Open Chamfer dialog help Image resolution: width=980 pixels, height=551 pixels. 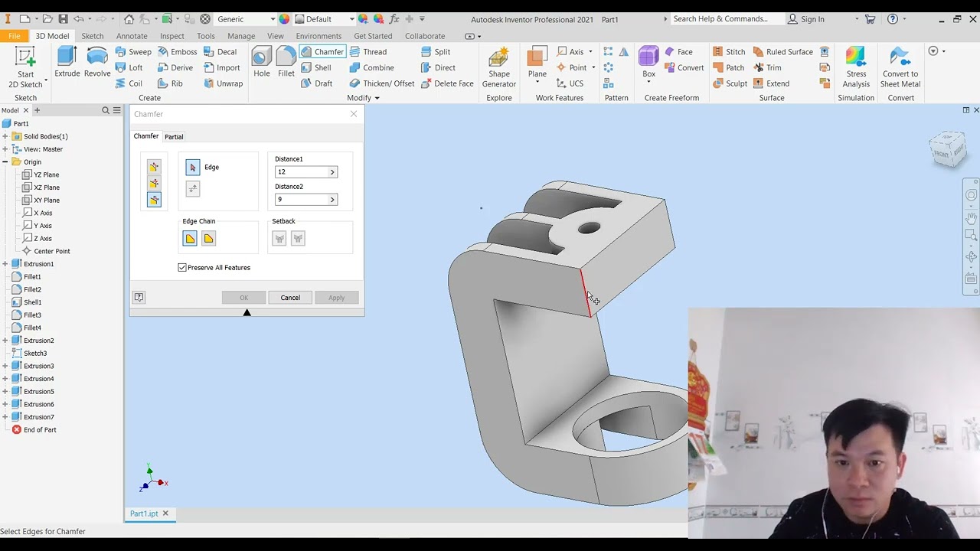[x=139, y=297]
